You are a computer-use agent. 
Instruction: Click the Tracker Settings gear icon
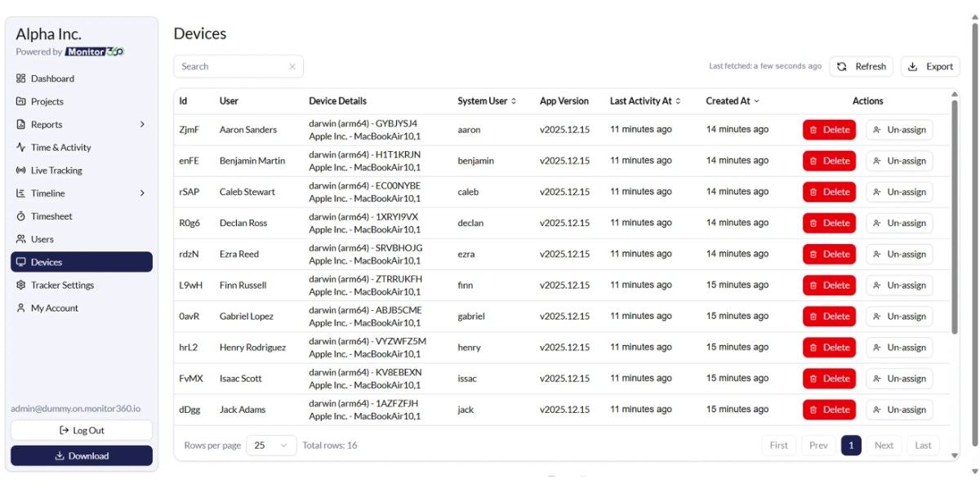(x=21, y=285)
